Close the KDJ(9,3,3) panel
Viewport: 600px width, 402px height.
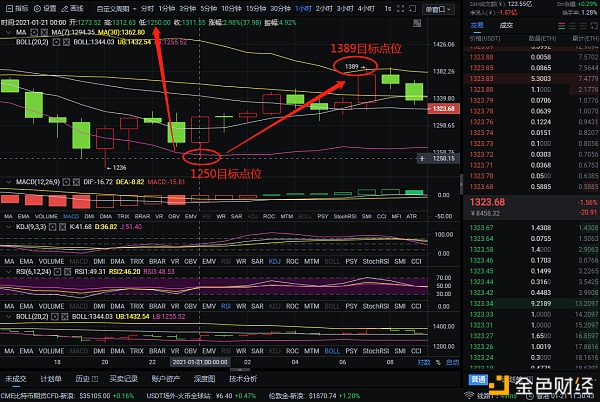[x=62, y=227]
